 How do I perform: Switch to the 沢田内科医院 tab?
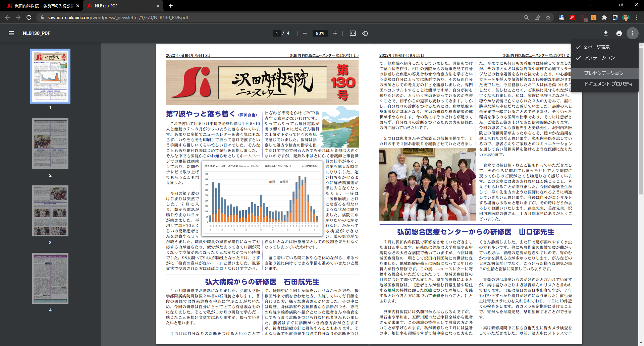tap(43, 6)
